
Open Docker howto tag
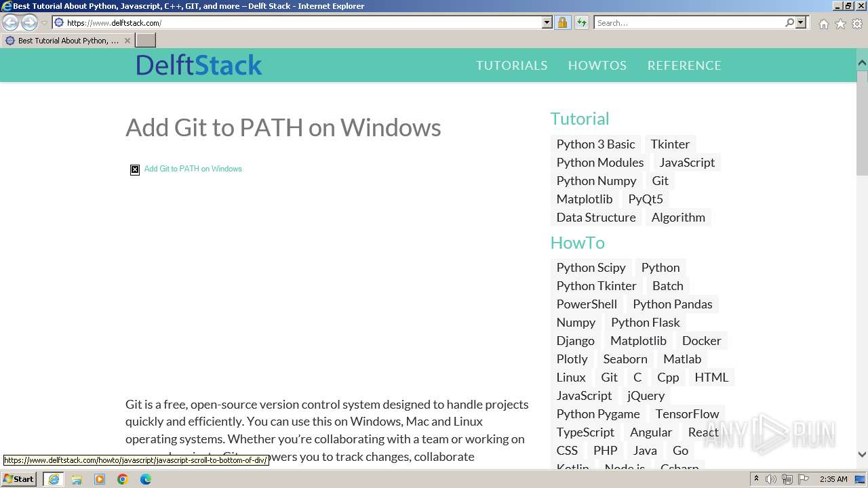tap(702, 340)
